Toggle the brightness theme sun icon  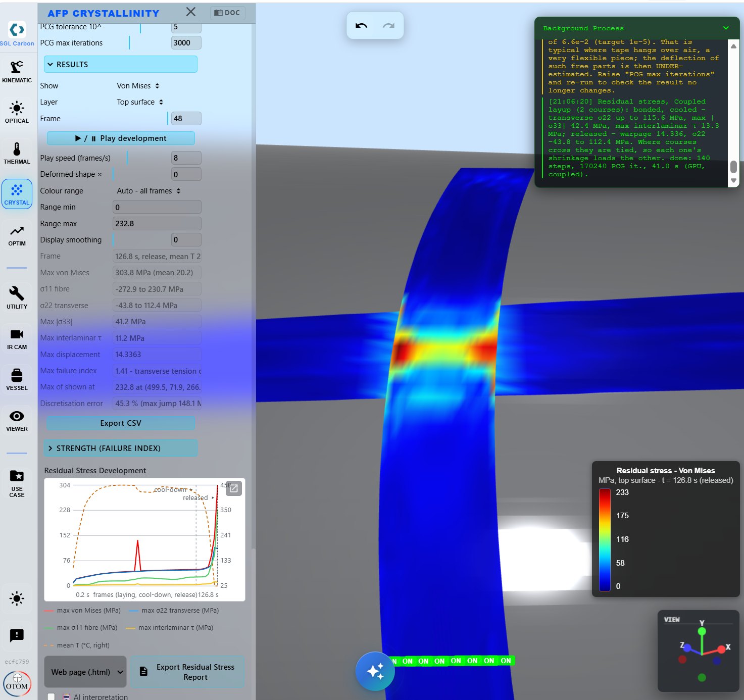(x=17, y=598)
